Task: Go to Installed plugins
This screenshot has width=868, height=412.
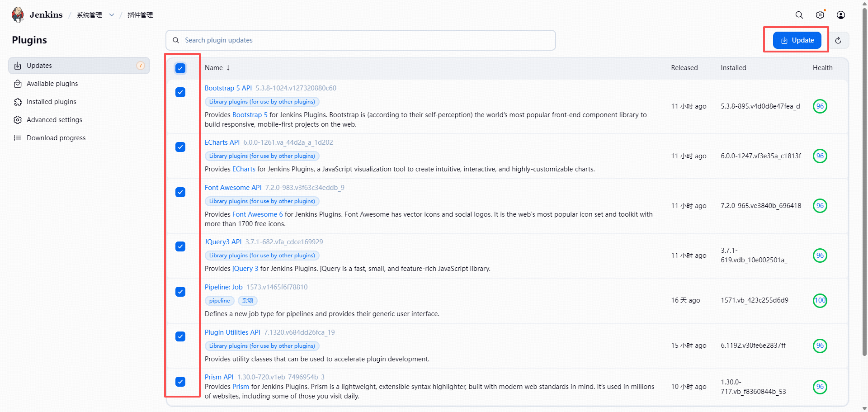Action: [x=79, y=102]
